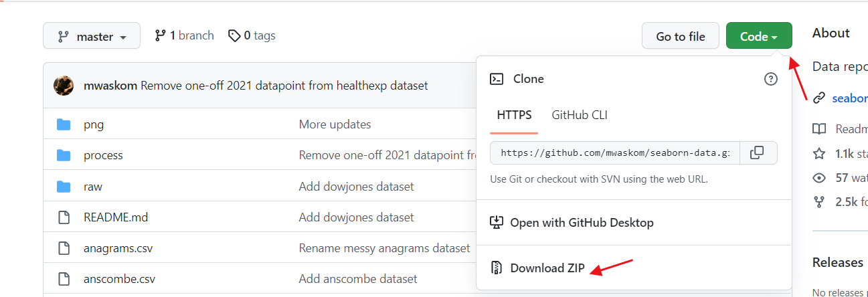The image size is (868, 297).
Task: Select the HTTPS clone tab
Action: tap(514, 114)
